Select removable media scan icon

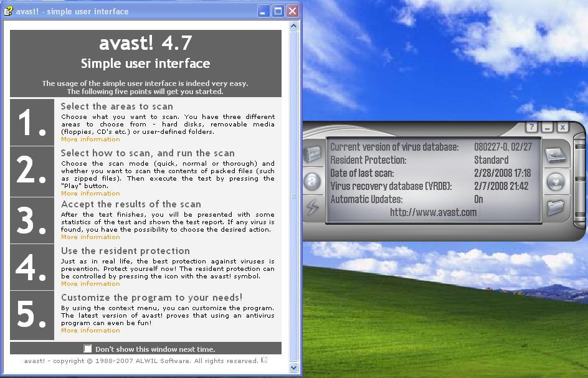coord(555,181)
